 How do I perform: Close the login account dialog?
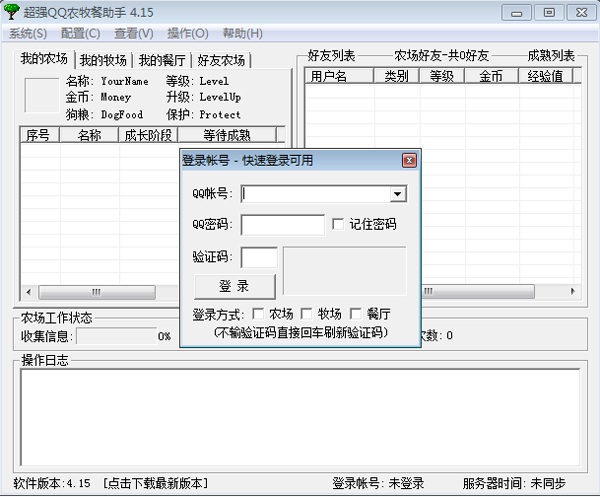[x=409, y=160]
